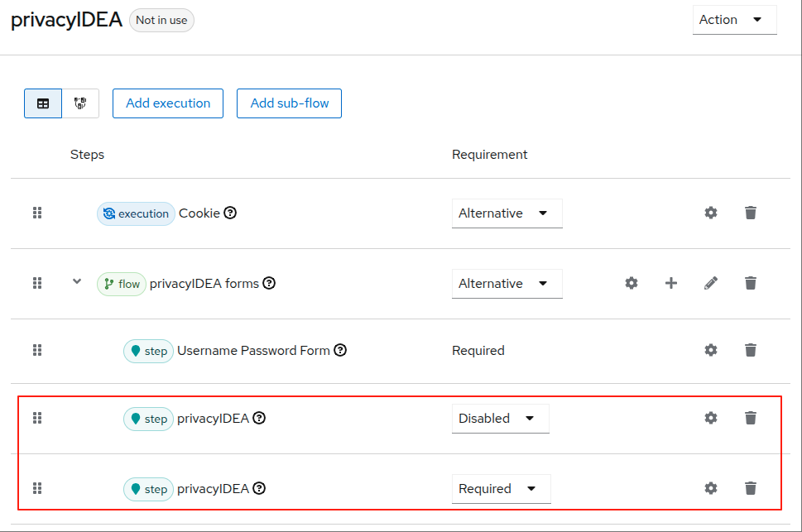Click Add execution button

click(168, 103)
